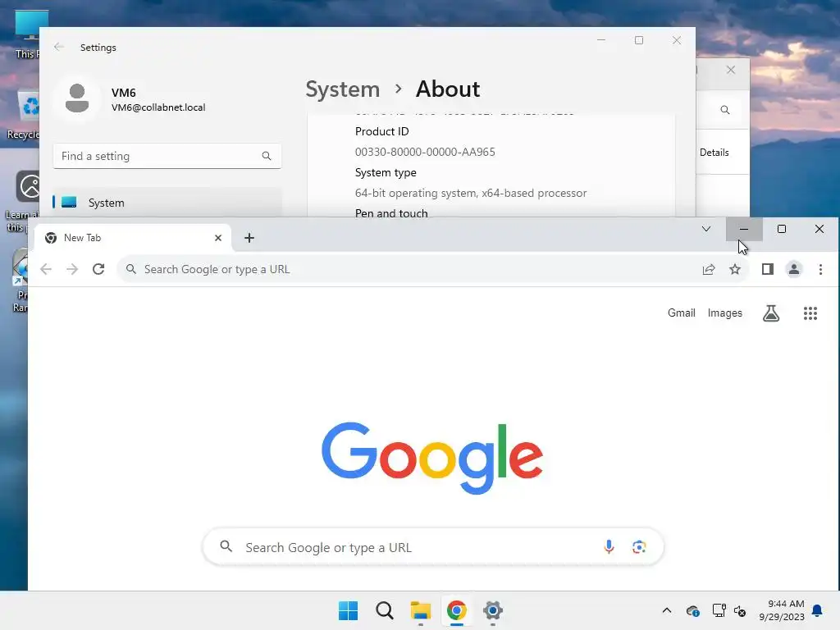
Task: Search by image with Google Lens
Action: tap(638, 547)
